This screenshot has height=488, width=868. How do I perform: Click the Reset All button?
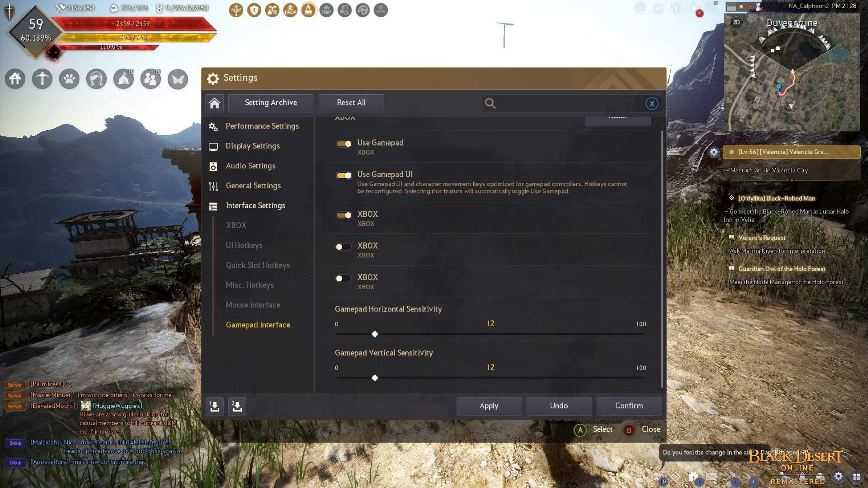[x=351, y=102]
